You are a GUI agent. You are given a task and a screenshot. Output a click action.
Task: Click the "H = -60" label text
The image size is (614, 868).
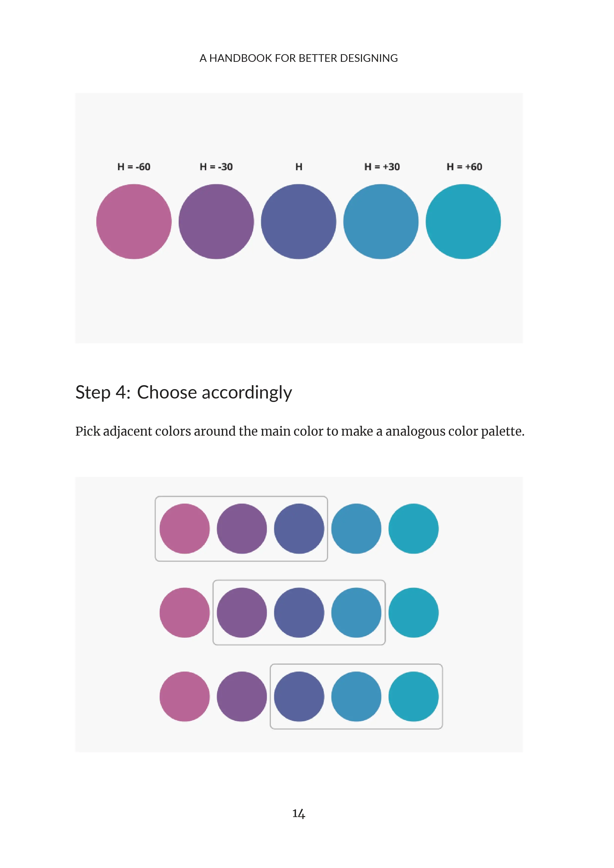[134, 167]
